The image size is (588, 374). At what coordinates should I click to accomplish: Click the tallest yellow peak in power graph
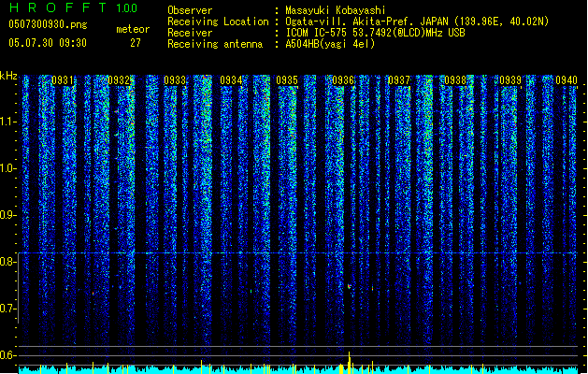click(349, 363)
